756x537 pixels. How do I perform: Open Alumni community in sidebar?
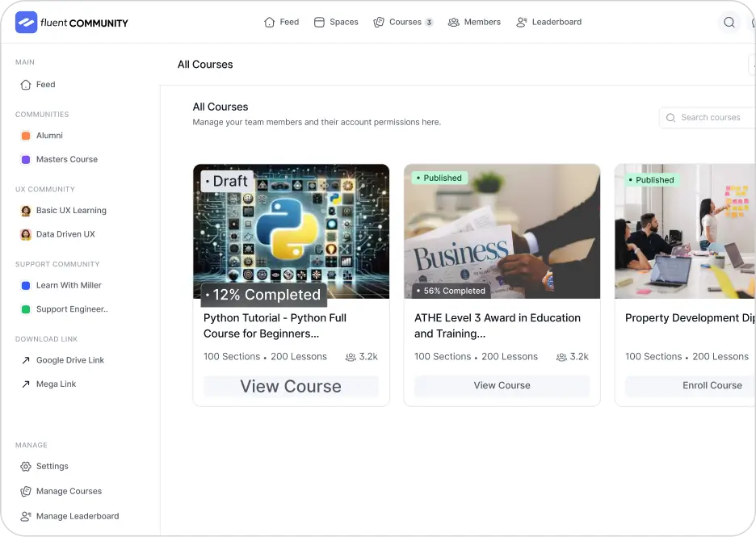click(49, 136)
